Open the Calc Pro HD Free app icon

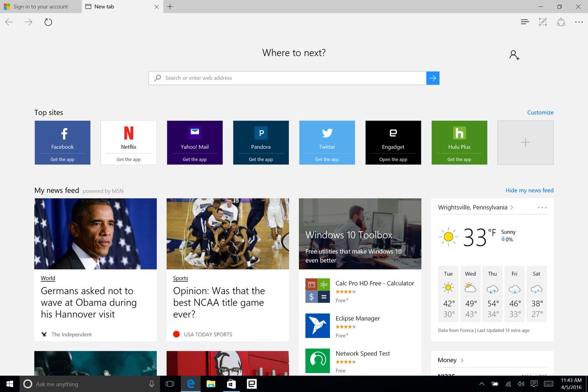318,291
